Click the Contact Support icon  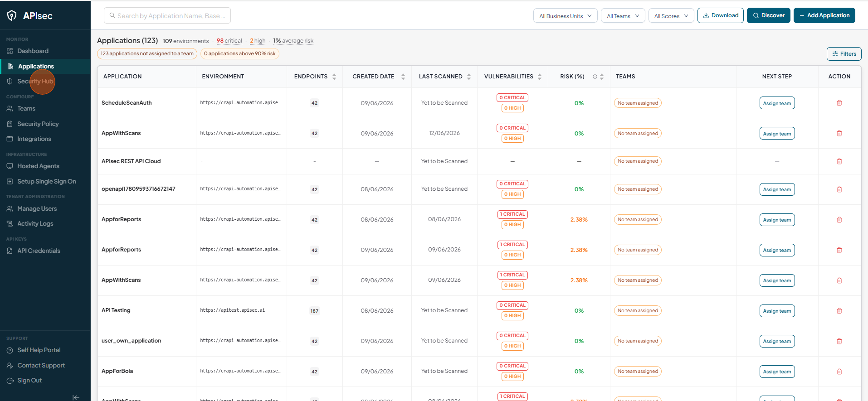10,366
